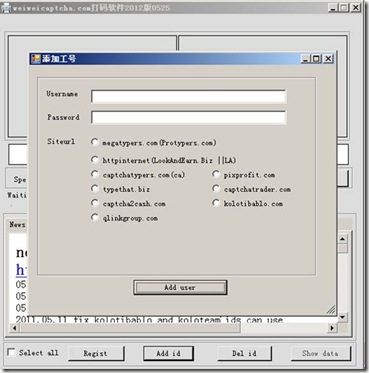This screenshot has height=373, width=369.
Task: Click the Del id button in main window
Action: tap(244, 353)
